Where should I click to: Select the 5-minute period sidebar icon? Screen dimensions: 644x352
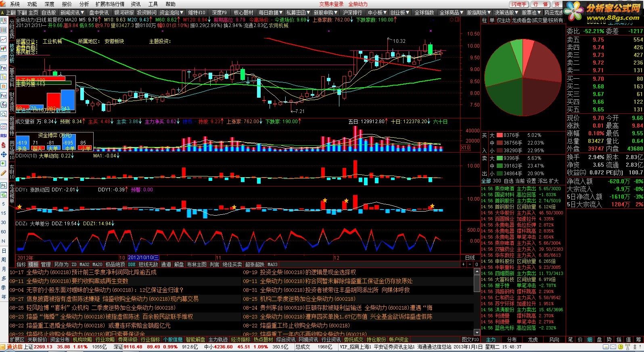pos(4,204)
